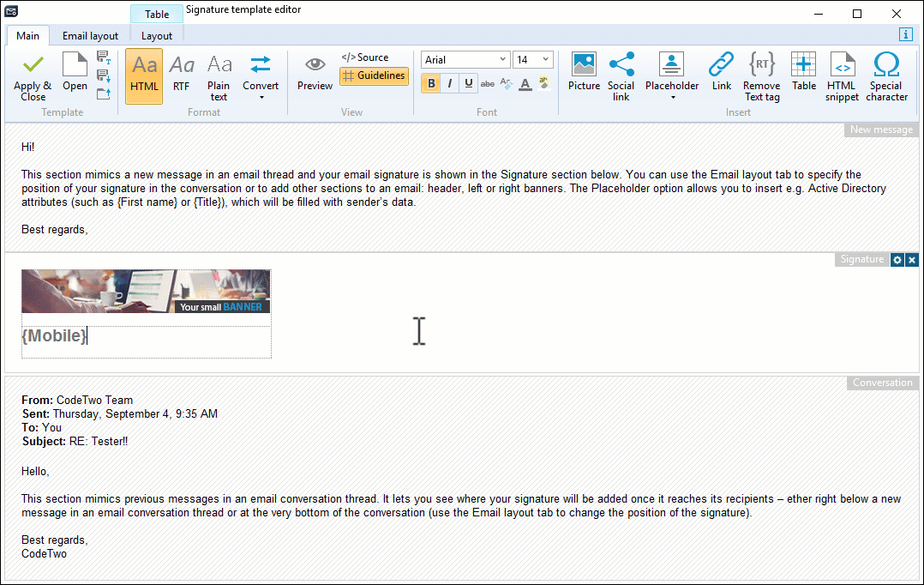
Task: Click the Remove Text tag icon
Action: pos(762,77)
